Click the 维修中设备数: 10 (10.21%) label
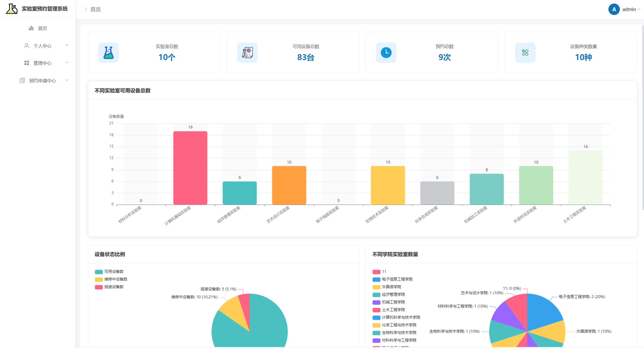This screenshot has height=348, width=644. click(x=194, y=297)
